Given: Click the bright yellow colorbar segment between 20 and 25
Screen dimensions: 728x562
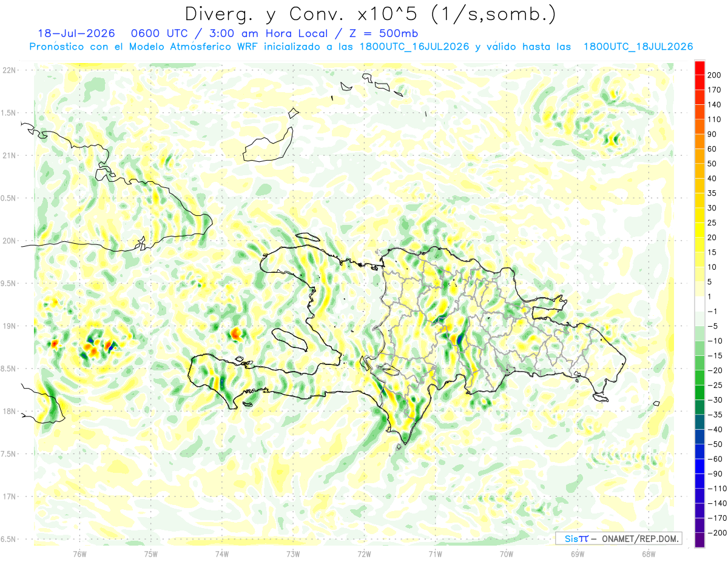Looking at the screenshot, I should tap(699, 229).
